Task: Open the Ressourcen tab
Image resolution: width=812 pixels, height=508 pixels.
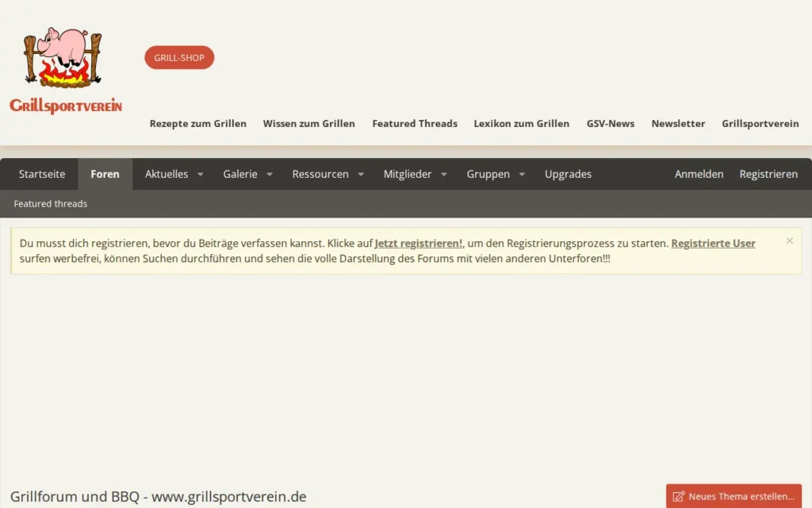Action: (320, 174)
